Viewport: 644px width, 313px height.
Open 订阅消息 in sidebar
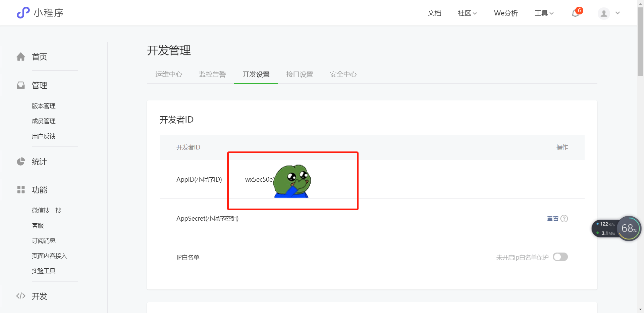coord(44,240)
